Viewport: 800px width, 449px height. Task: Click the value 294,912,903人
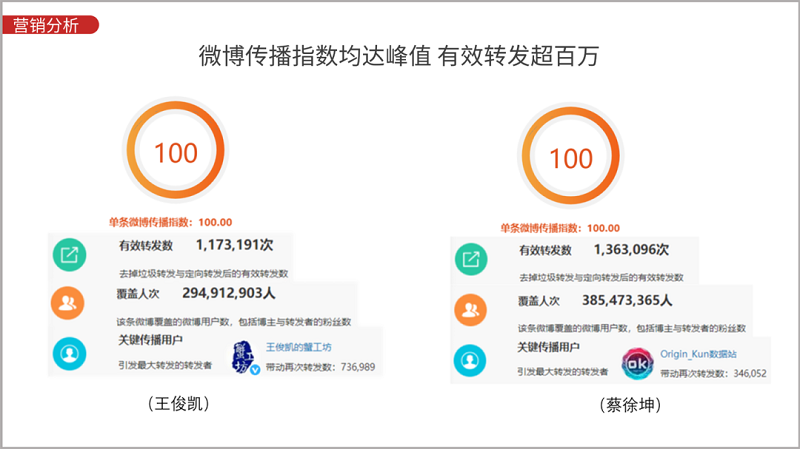click(x=229, y=293)
